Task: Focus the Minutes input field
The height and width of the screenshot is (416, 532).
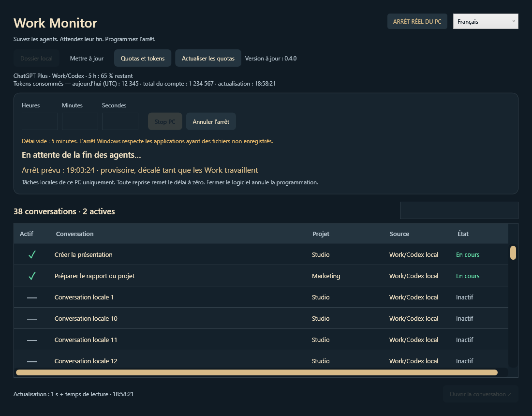Action: pyautogui.click(x=80, y=121)
